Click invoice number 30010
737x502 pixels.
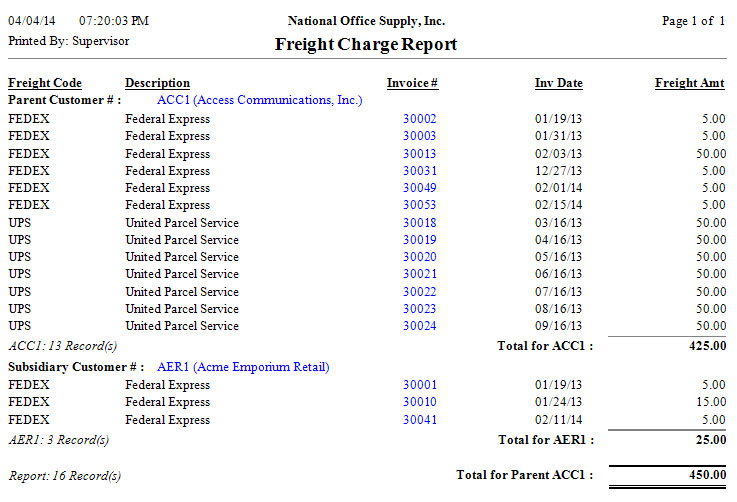pos(419,402)
